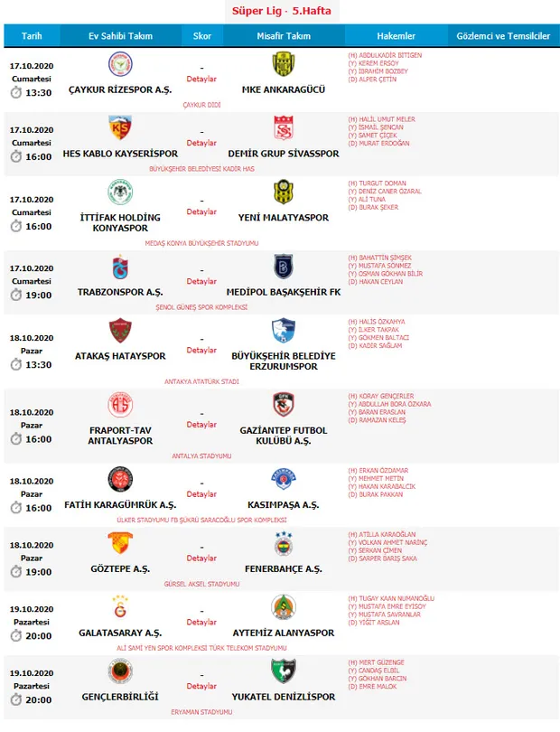Image resolution: width=560 pixels, height=732 pixels.
Task: Open Detaylar for Galatasaray vs Alanyaspor
Action: pos(201,623)
